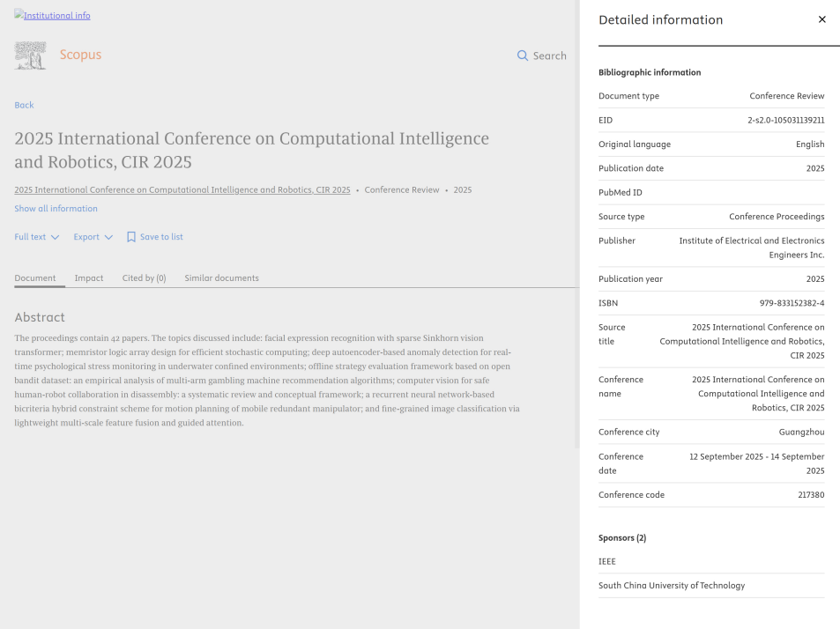Click the bookmark Save to list icon
Viewport: 840px width, 629px height.
tap(131, 237)
